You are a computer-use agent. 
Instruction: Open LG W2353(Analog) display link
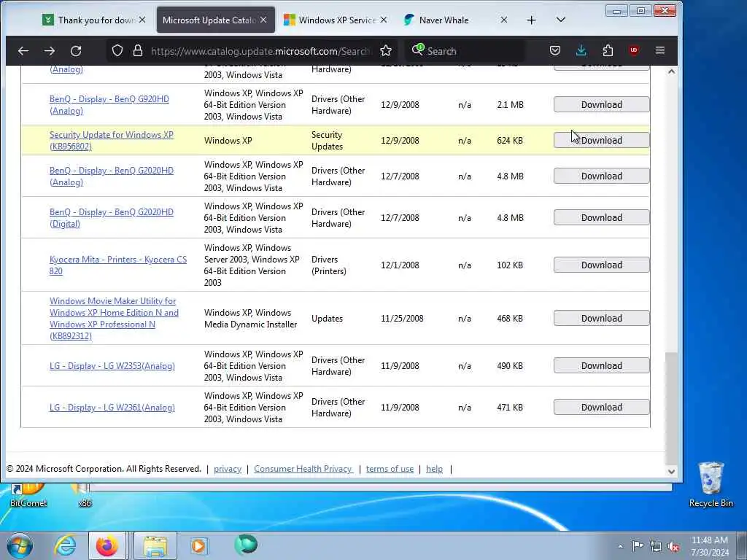tap(112, 366)
